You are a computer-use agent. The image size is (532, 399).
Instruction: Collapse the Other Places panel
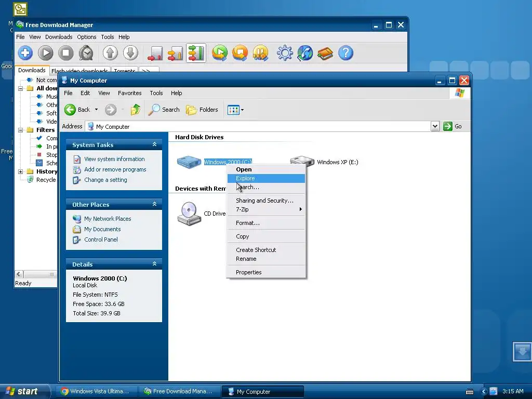154,204
